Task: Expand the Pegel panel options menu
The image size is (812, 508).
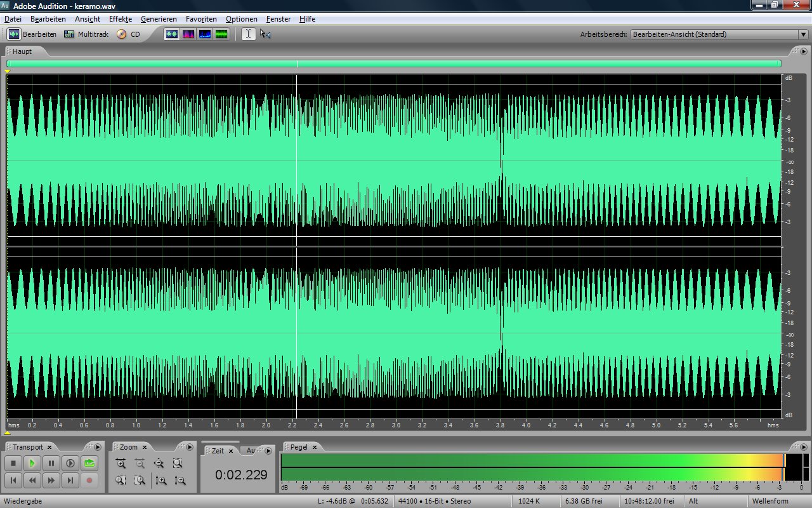Action: [x=804, y=447]
